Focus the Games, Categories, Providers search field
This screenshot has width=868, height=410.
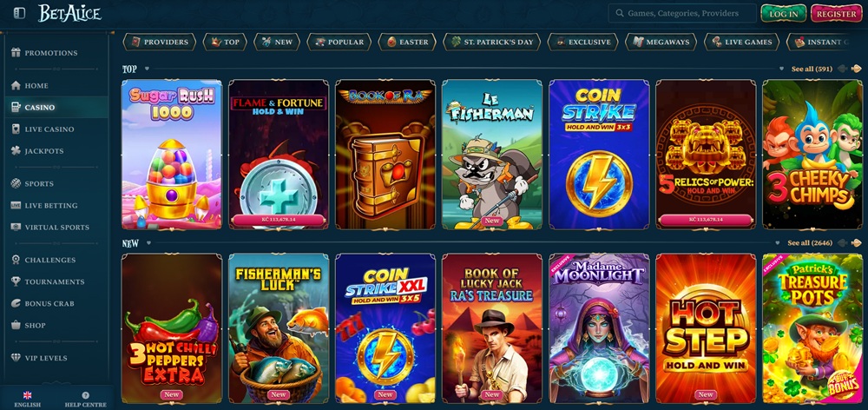[682, 13]
